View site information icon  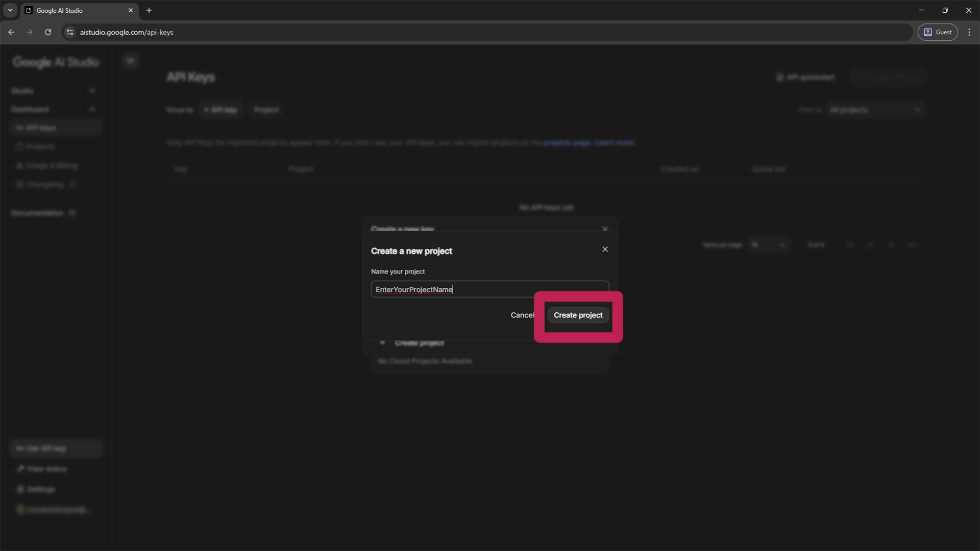tap(70, 32)
